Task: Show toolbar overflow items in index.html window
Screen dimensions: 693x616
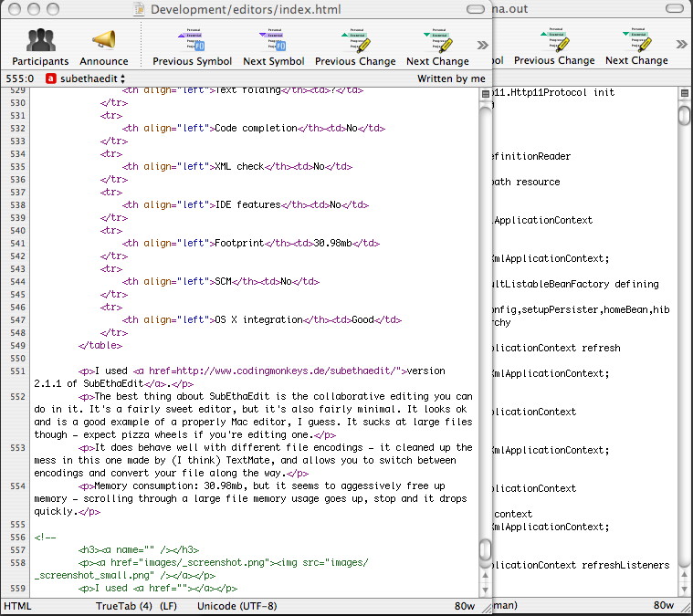Action: click(483, 45)
